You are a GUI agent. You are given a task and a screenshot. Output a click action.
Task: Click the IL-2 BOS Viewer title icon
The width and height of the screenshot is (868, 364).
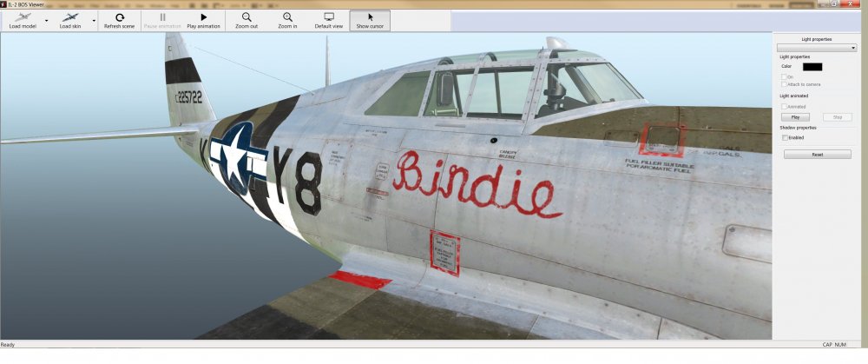3,4
